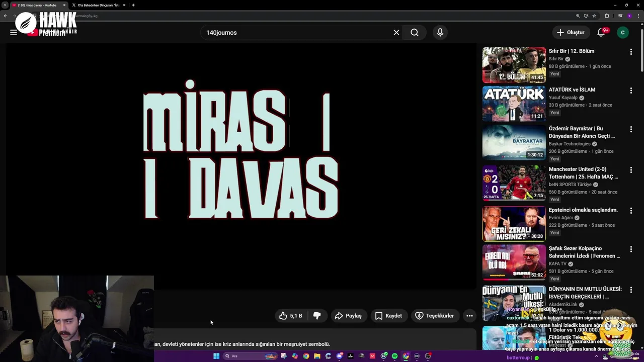The width and height of the screenshot is (644, 362).
Task: Open Pocket red icon on taskbar
Action: 372,356
